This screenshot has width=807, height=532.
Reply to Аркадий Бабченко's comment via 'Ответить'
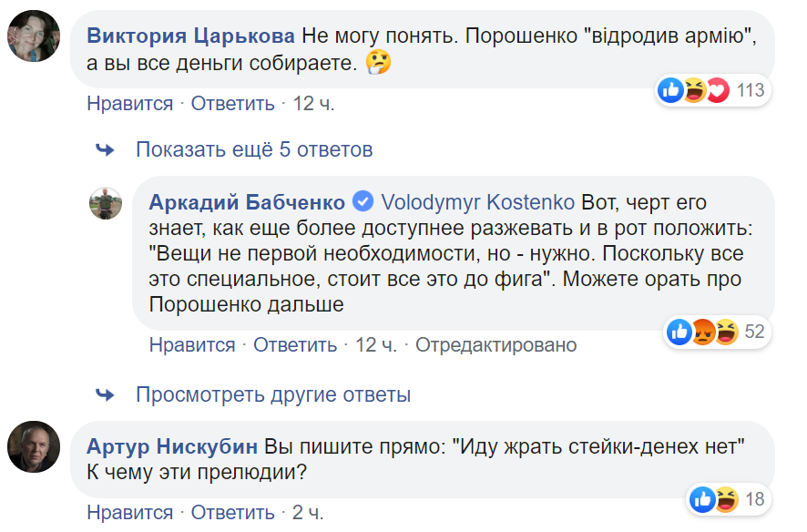(295, 345)
